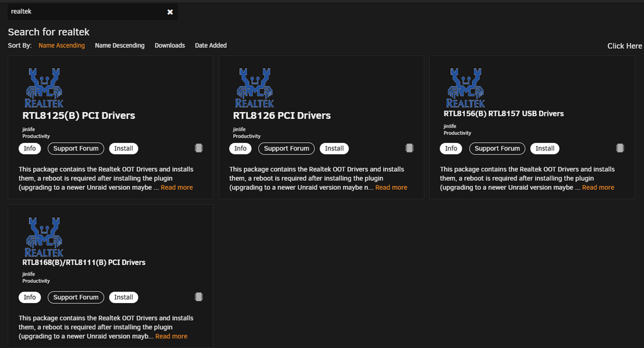Read more about RTL8125(B) PCI Drivers
The image size is (644, 348).
tap(176, 188)
